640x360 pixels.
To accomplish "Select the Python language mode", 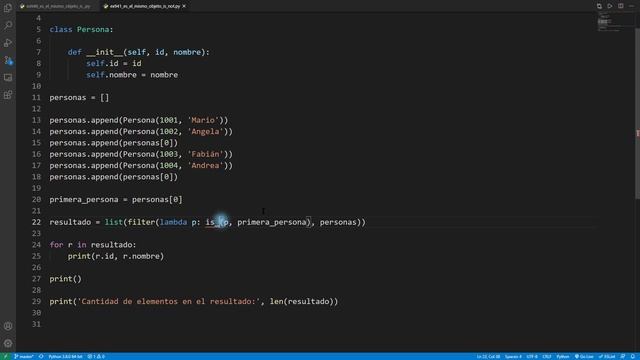I will click(563, 357).
